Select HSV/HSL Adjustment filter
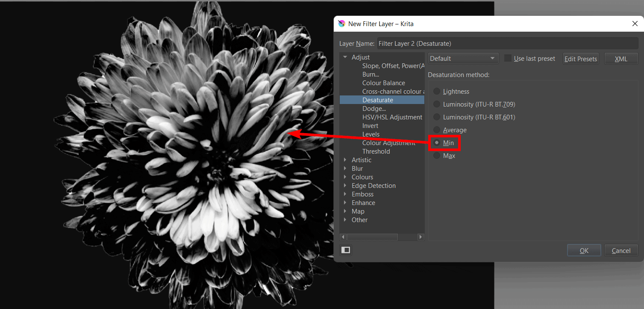The width and height of the screenshot is (644, 309). (392, 117)
